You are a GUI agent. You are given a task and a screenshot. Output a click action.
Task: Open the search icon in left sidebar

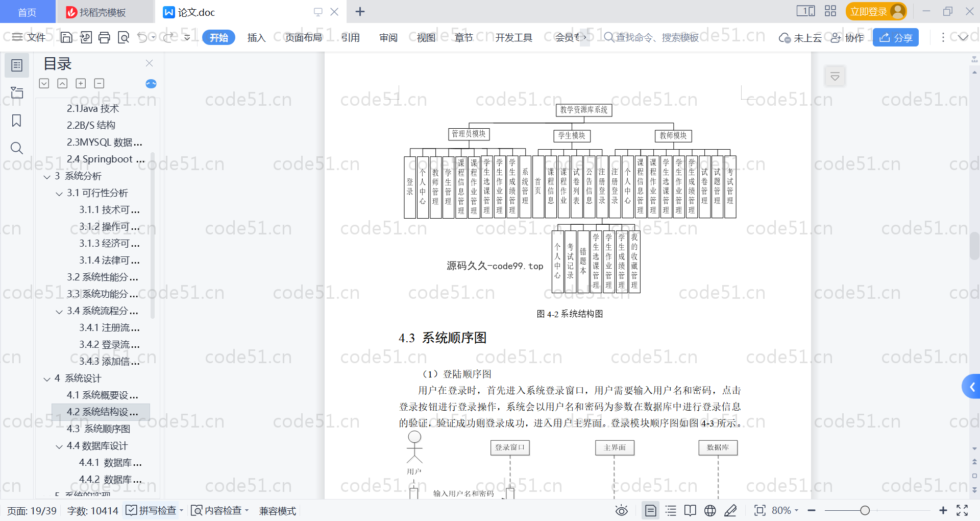[x=17, y=148]
